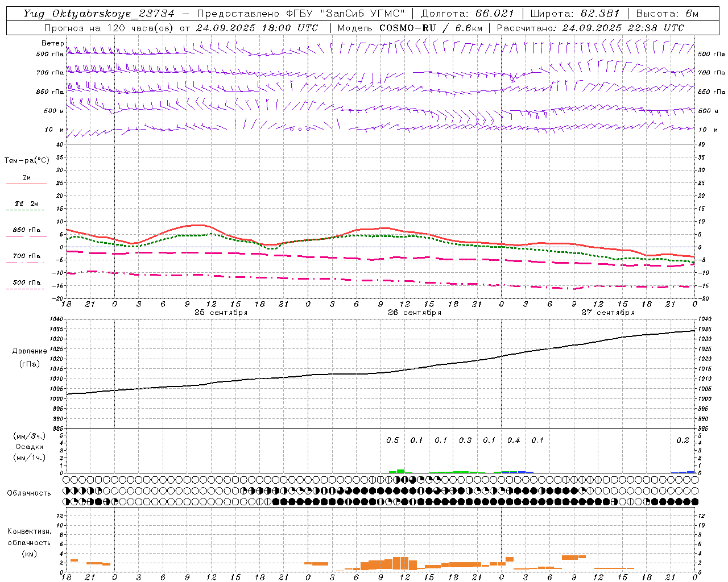Image resolution: width=728 pixels, height=582 pixels.
Task: Select the Высота: 6м elevation text
Action: (x=667, y=14)
